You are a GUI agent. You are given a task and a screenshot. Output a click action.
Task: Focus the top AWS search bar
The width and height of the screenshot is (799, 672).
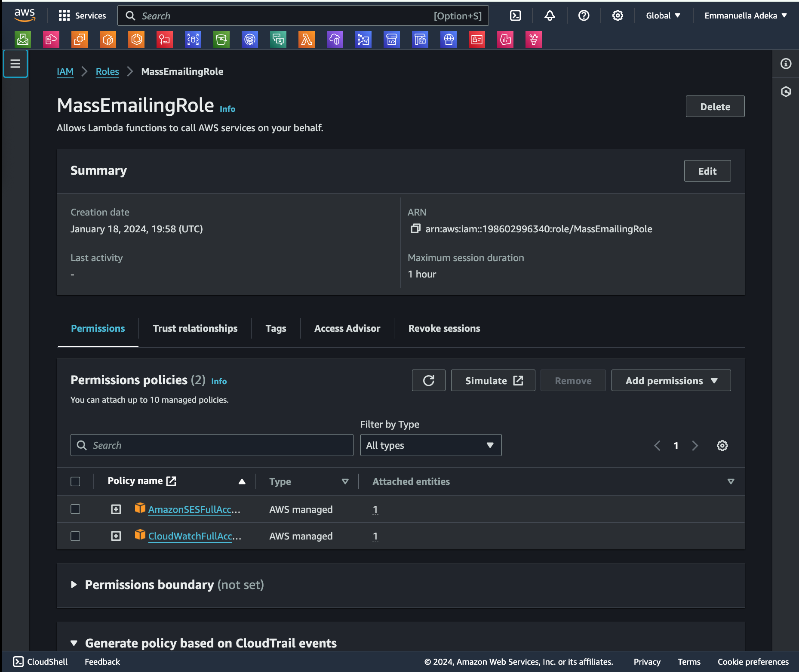(x=303, y=15)
